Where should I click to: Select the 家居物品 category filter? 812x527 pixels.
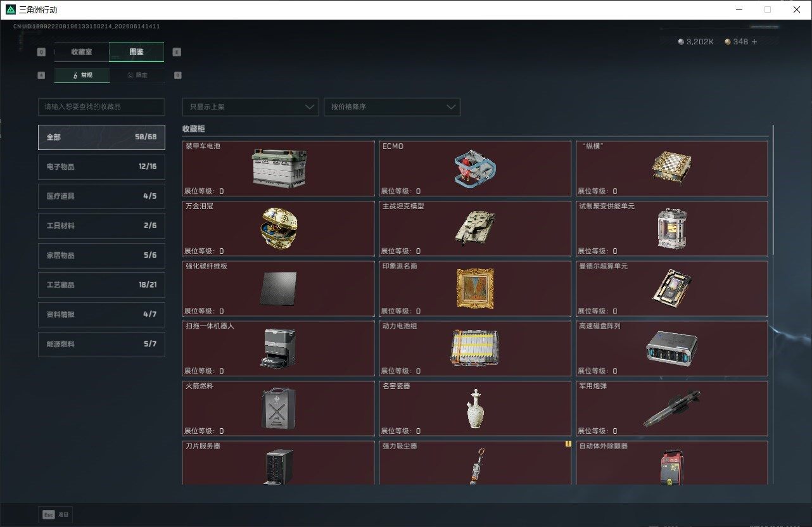pos(101,255)
